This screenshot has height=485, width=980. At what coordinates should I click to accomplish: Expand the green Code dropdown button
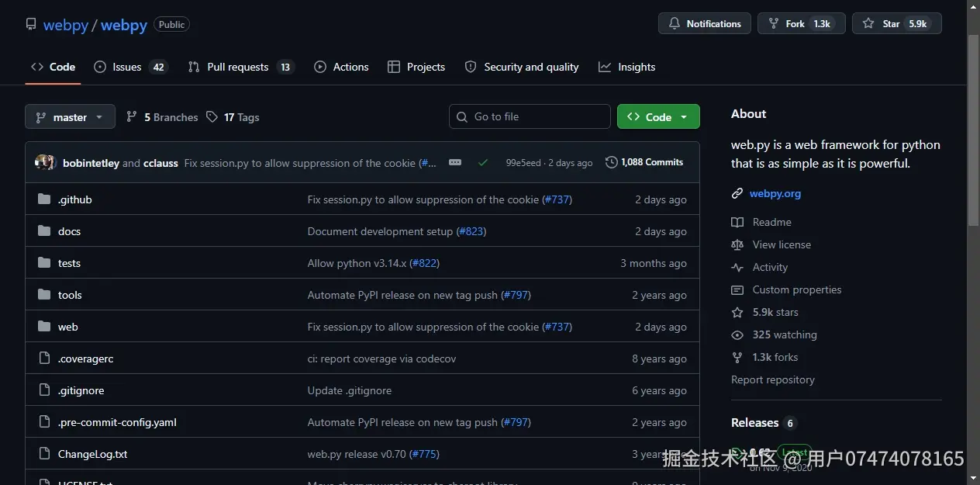point(658,116)
